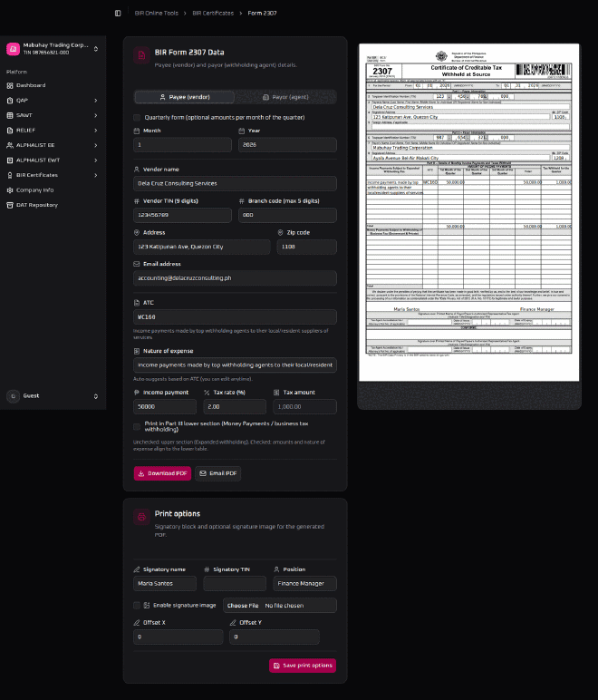
Task: Go to BIR Certificates breadcrumb
Action: (x=213, y=14)
